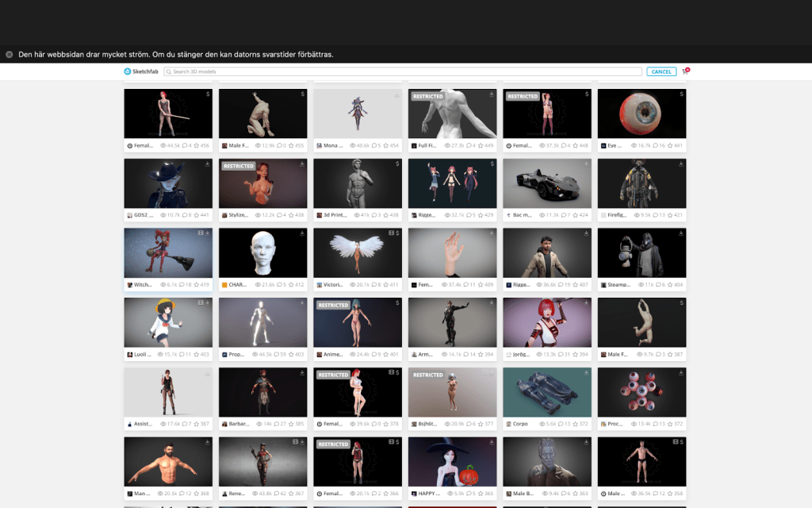This screenshot has height=508, width=812.
Task: Click the Mona model title link
Action: (333, 145)
